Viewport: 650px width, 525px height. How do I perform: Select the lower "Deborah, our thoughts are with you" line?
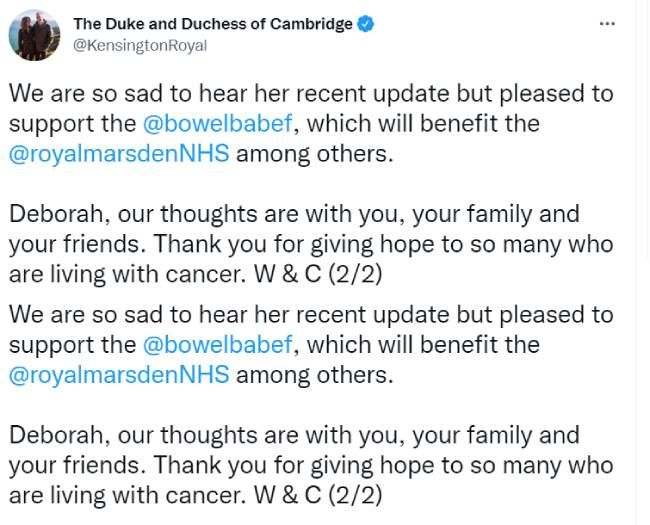294,435
